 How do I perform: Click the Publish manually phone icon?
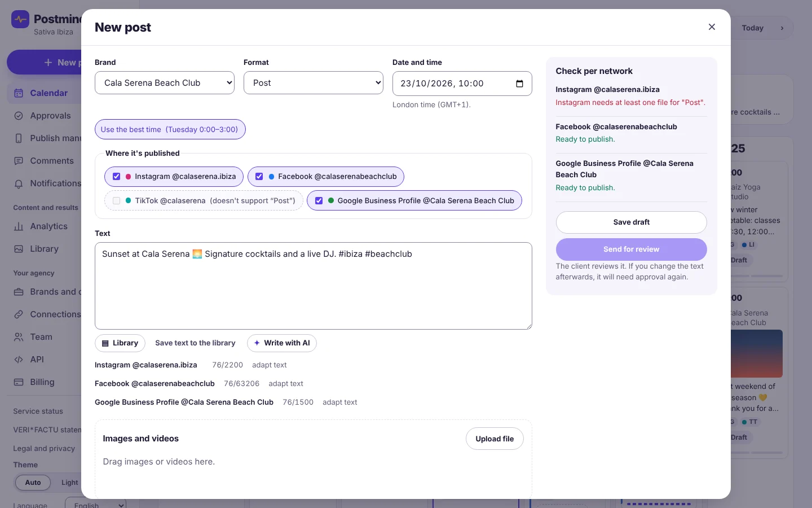(x=19, y=138)
